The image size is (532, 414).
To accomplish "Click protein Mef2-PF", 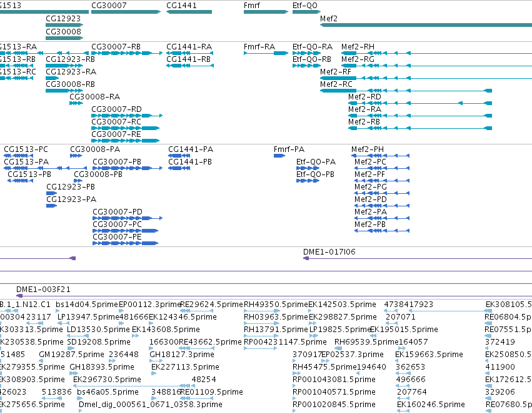I will pos(370,174).
